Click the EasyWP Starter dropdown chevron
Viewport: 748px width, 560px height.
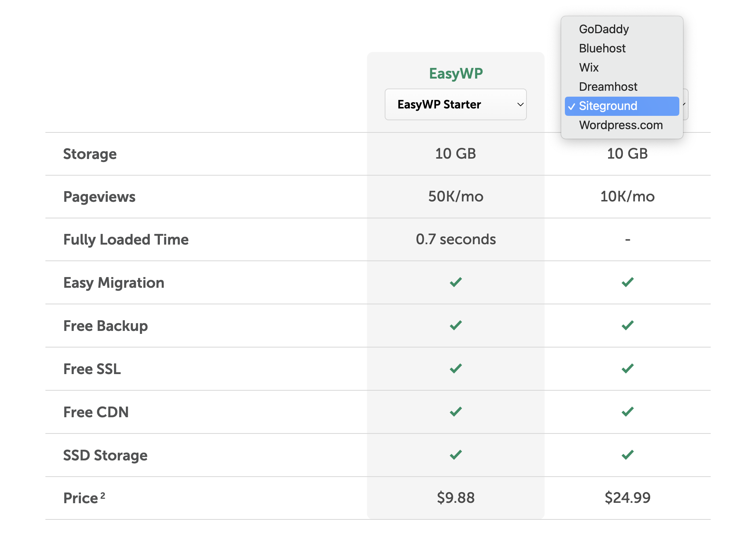pos(520,104)
